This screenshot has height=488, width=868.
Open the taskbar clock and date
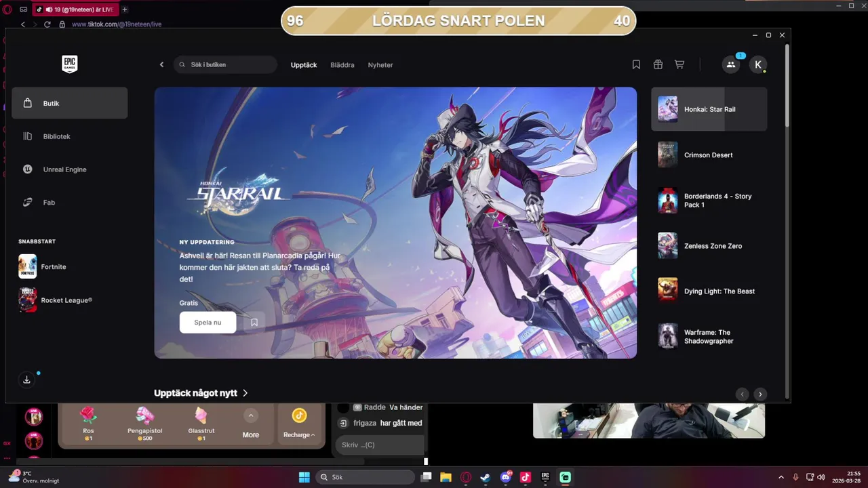pyautogui.click(x=848, y=477)
